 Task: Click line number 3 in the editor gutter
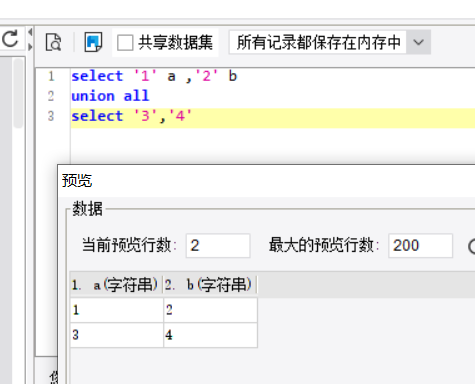pos(51,116)
